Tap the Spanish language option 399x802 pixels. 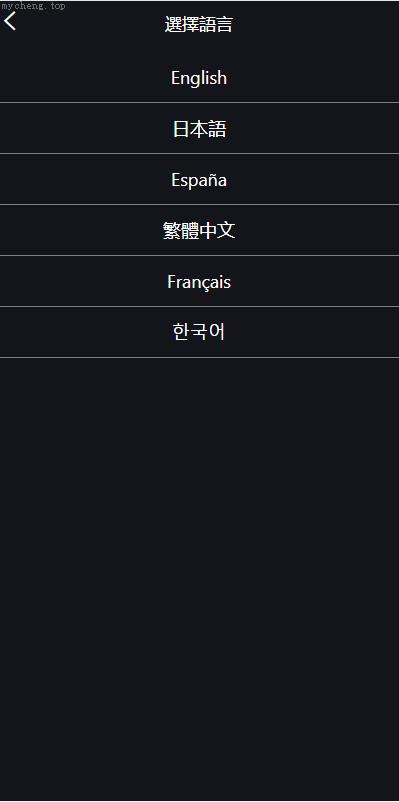click(200, 180)
